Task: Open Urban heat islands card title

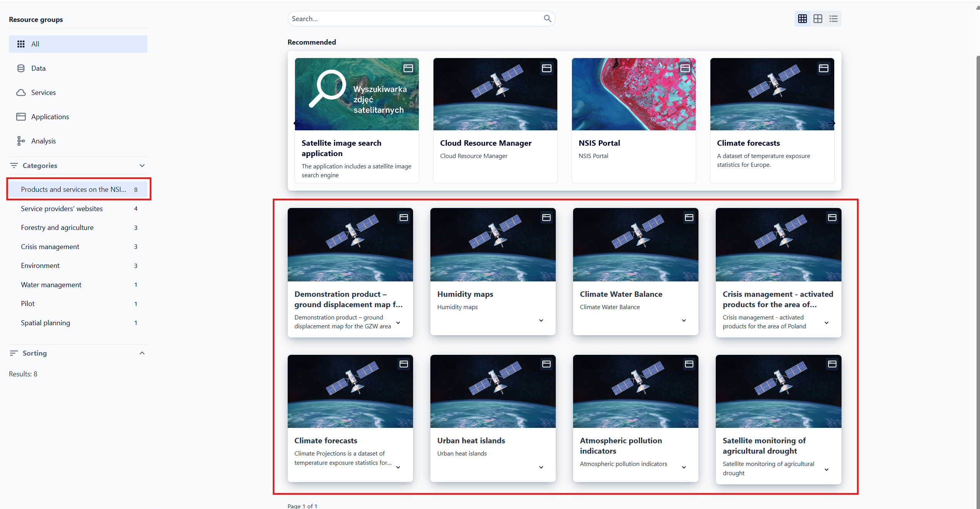Action: pyautogui.click(x=471, y=441)
